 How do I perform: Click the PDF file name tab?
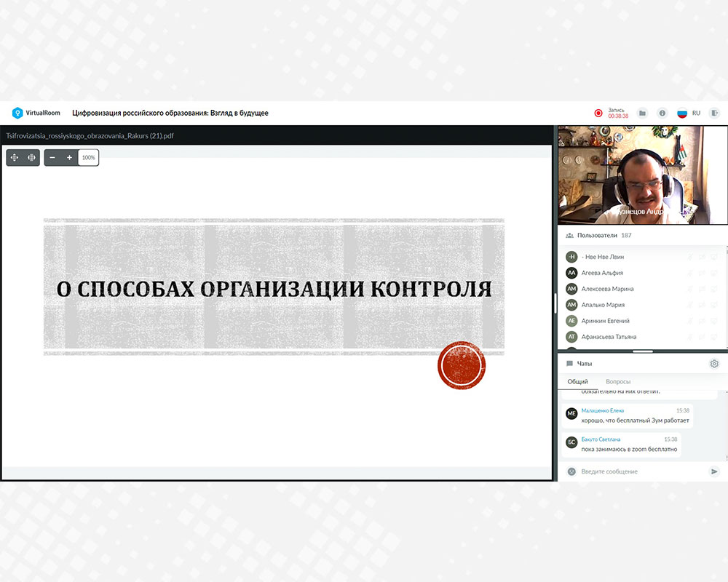(90, 136)
